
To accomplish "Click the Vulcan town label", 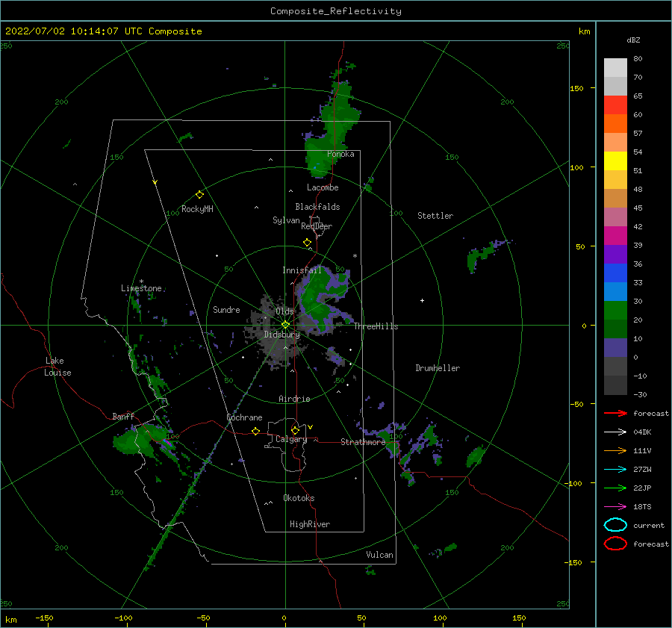I will pos(379,555).
